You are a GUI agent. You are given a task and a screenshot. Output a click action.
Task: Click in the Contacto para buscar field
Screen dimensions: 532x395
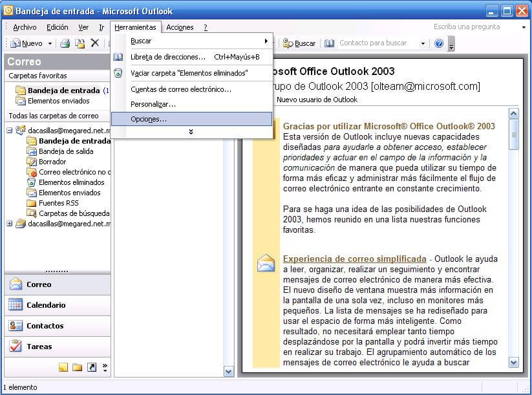(378, 43)
